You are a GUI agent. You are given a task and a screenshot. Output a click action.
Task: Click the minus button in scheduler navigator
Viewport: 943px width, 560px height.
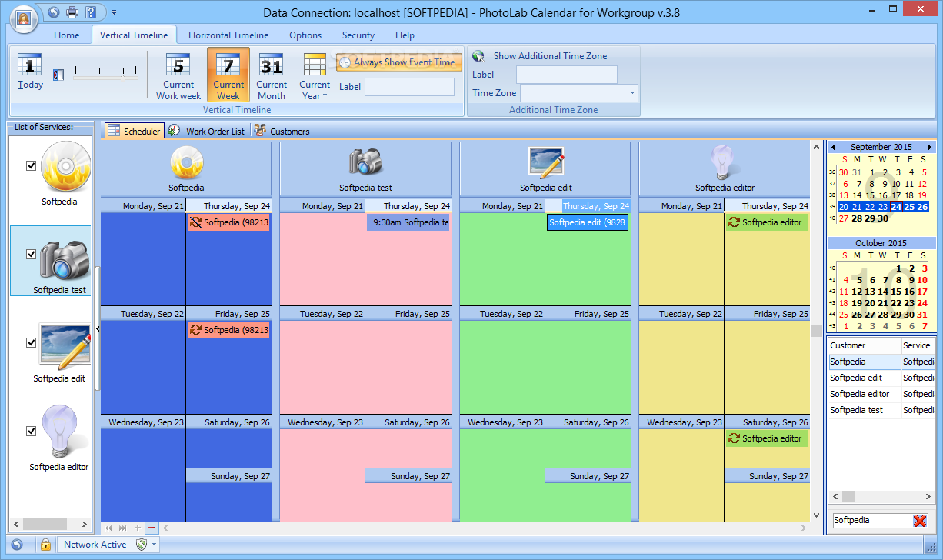(152, 528)
